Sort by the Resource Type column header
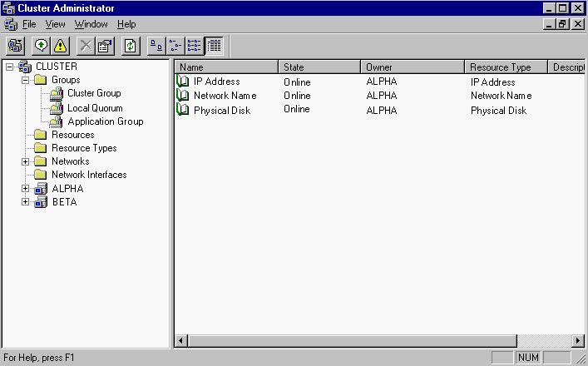Viewport: 588px width, 366px height. point(504,67)
